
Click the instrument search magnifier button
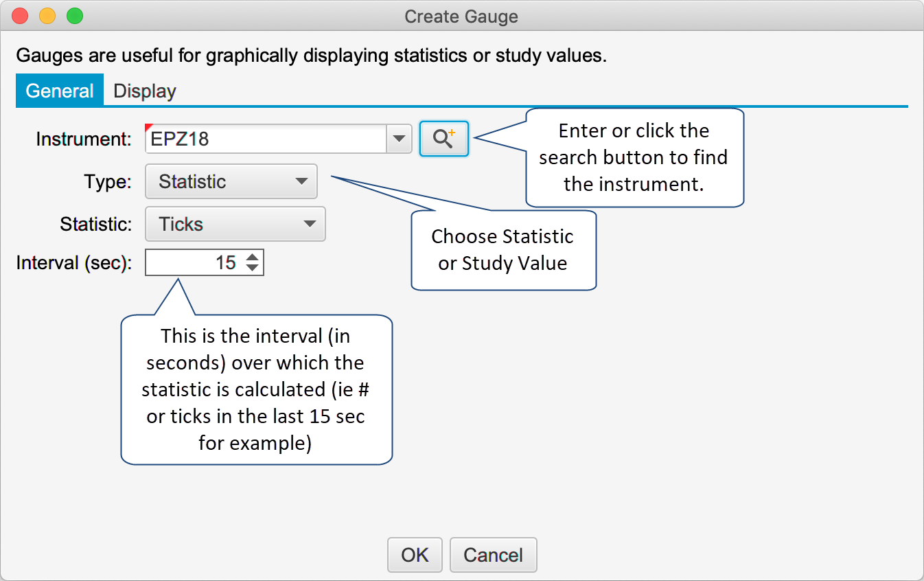[443, 139]
